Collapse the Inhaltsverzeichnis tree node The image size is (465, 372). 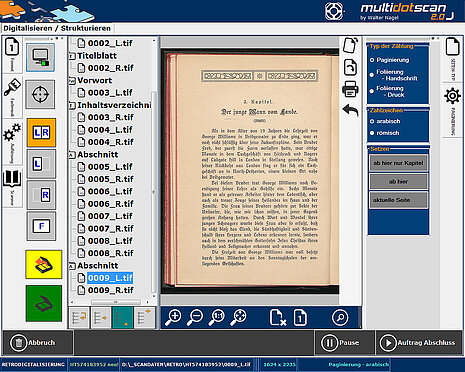pos(72,106)
